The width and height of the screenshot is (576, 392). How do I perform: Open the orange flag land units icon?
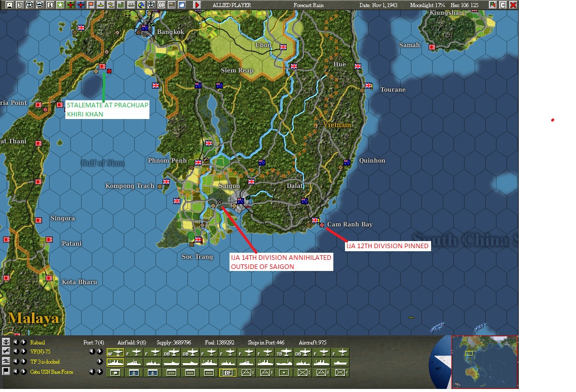[x=91, y=5]
